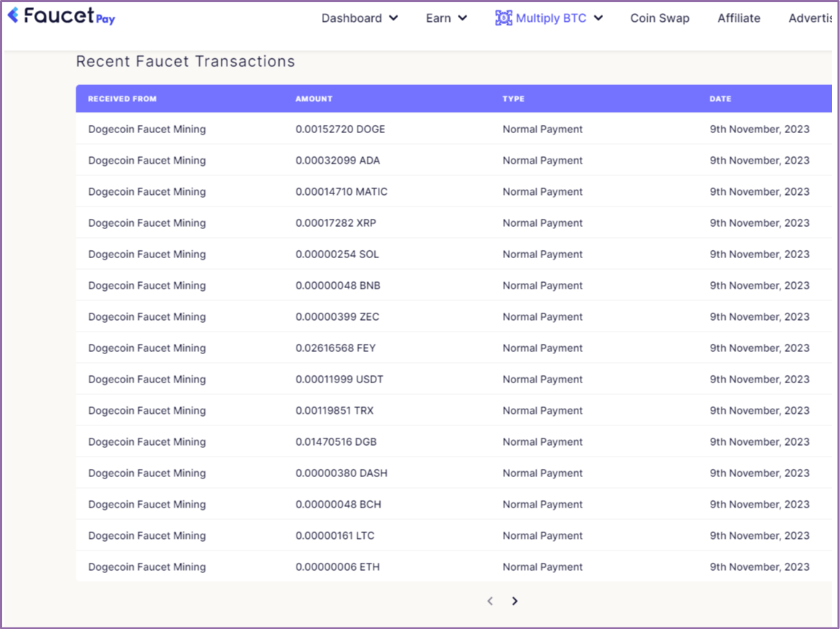The image size is (840, 629).
Task: Click the date in the DOGE row
Action: [759, 129]
